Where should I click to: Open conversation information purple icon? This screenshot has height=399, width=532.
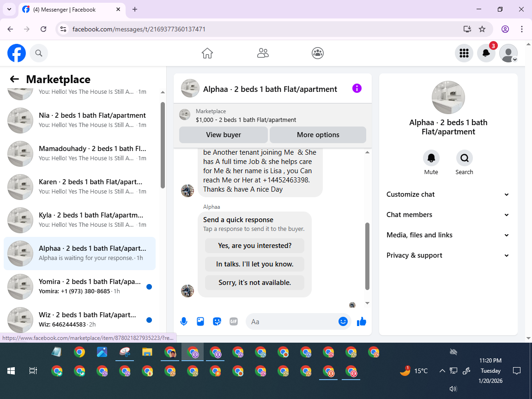coord(357,88)
